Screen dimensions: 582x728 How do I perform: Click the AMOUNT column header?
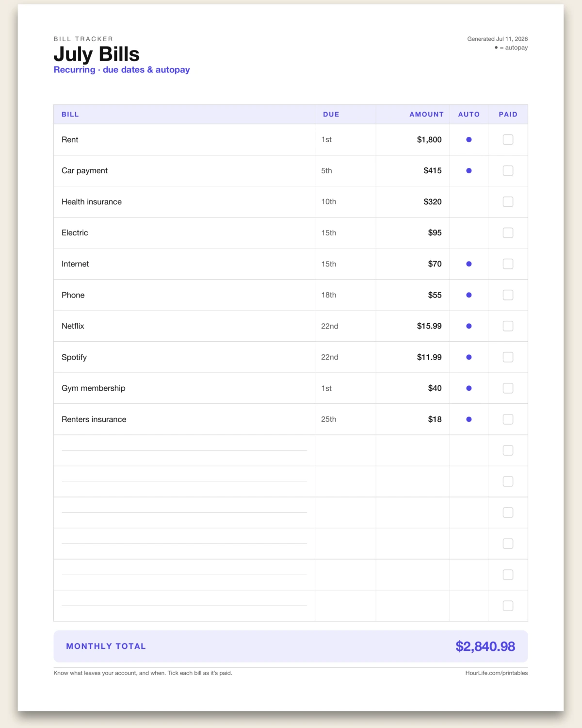426,115
